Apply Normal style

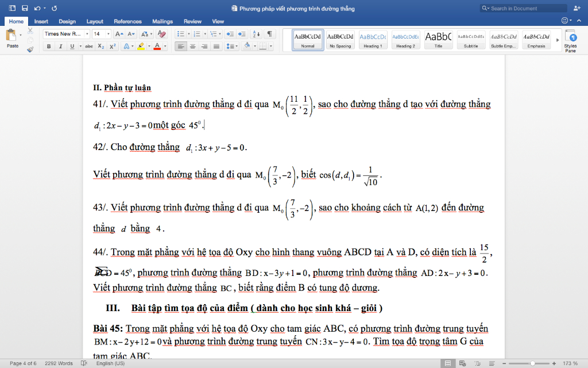(x=308, y=40)
